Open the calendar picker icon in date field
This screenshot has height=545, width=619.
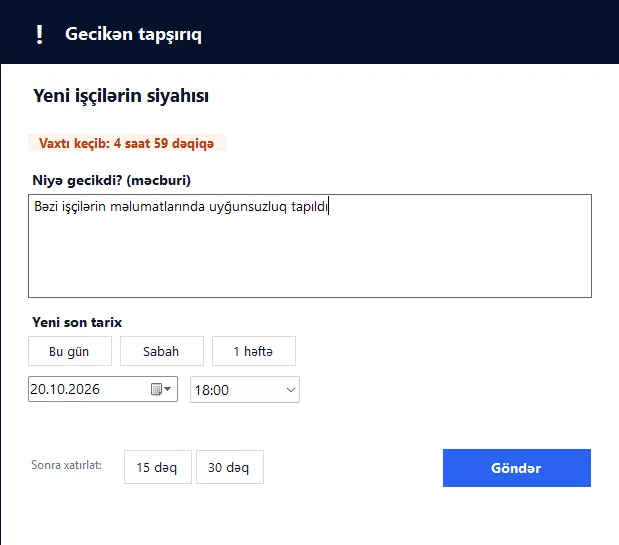click(x=161, y=389)
